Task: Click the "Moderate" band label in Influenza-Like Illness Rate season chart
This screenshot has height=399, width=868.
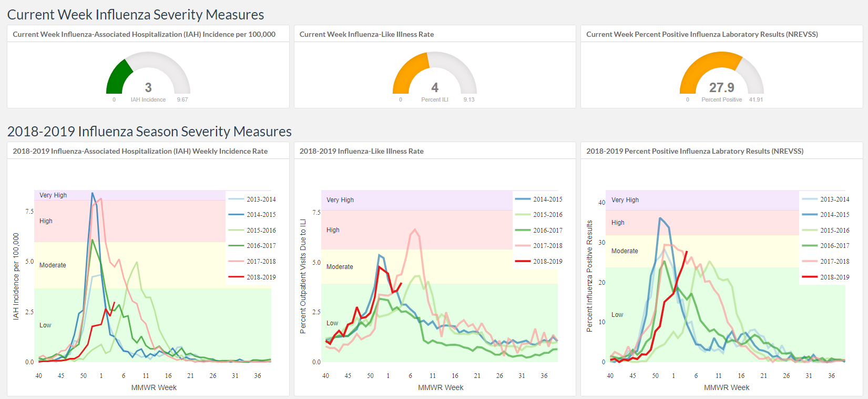Action: coord(340,267)
